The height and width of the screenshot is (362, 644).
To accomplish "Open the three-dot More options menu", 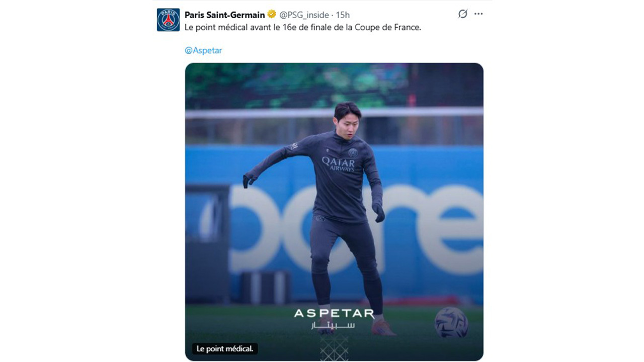I will (x=478, y=14).
